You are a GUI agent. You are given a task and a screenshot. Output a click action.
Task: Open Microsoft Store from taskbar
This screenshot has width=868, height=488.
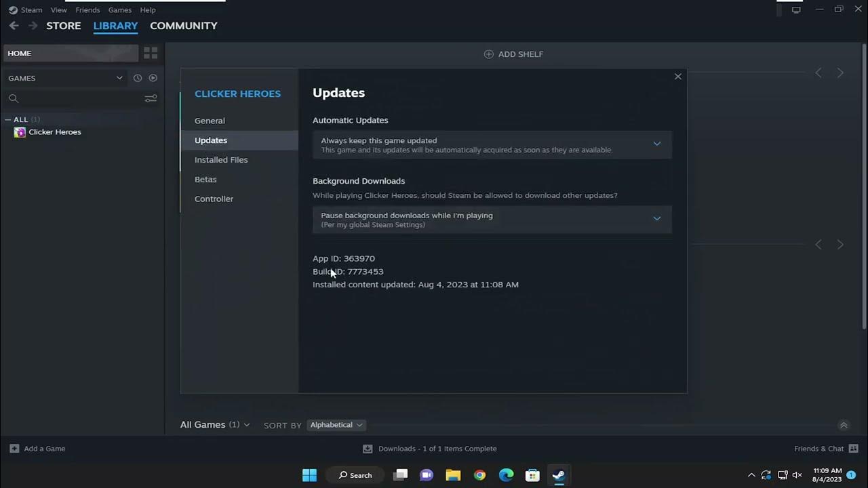[532, 475]
